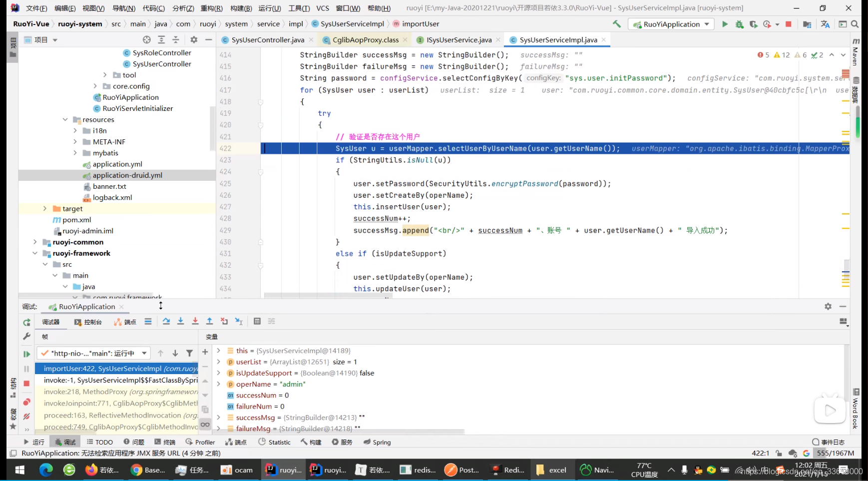Build project using the hammer icon
This screenshot has width=868, height=481.
coord(617,24)
